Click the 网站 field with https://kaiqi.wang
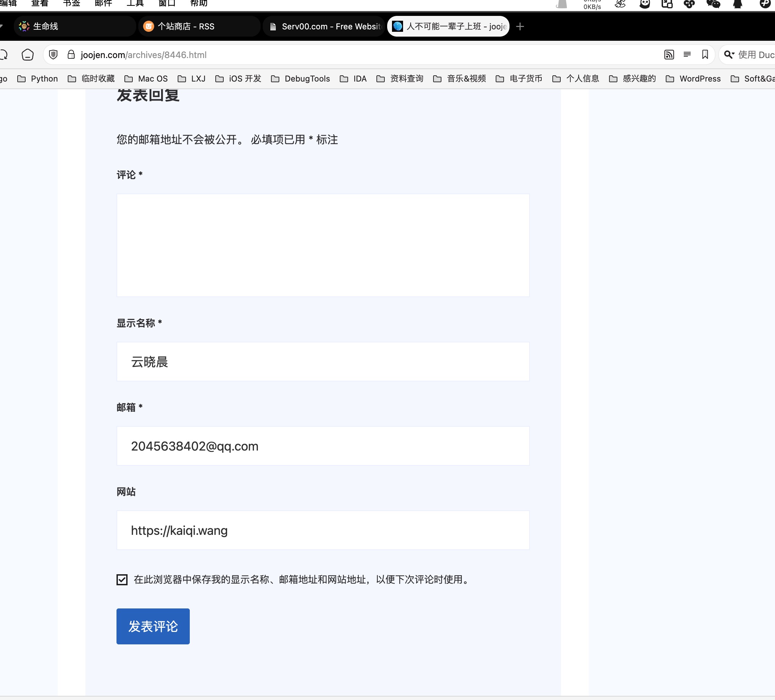The image size is (775, 700). (x=323, y=530)
